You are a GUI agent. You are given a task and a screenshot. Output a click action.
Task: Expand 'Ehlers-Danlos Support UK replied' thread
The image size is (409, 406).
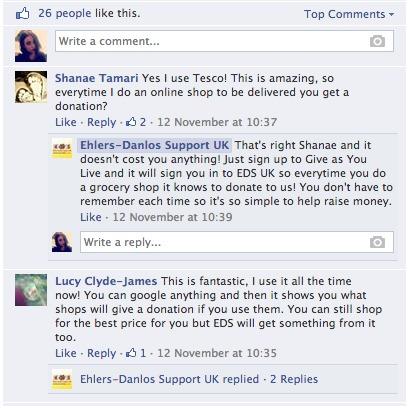[x=169, y=379]
